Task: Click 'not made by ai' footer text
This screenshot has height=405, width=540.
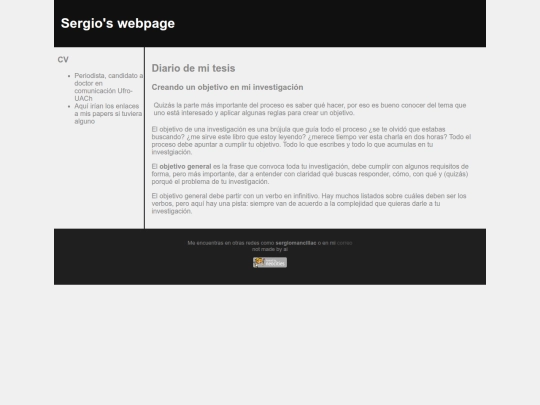Action: point(270,249)
